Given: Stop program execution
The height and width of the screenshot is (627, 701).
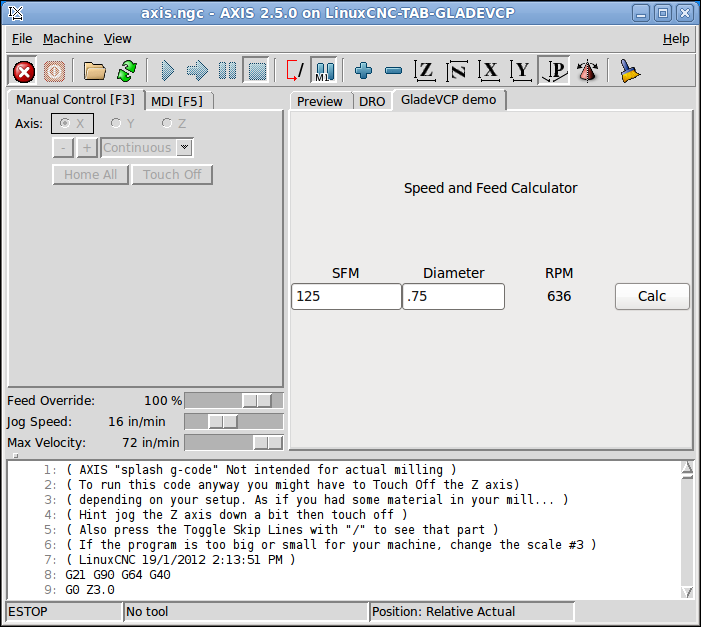Looking at the screenshot, I should 256,71.
